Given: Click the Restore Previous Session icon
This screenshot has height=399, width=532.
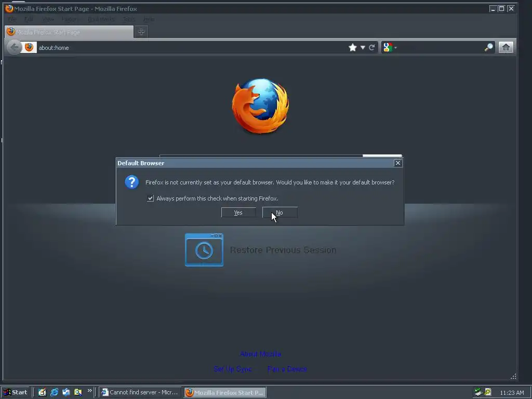Looking at the screenshot, I should click(204, 250).
